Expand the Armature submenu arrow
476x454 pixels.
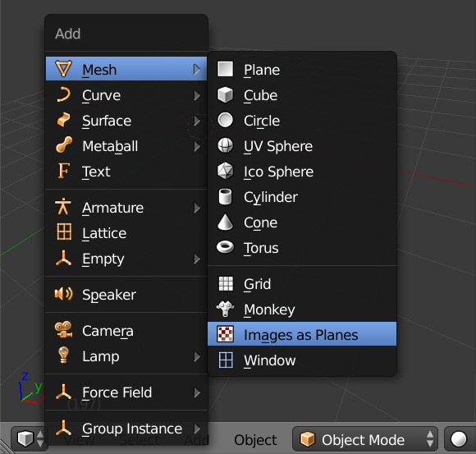[x=197, y=208]
